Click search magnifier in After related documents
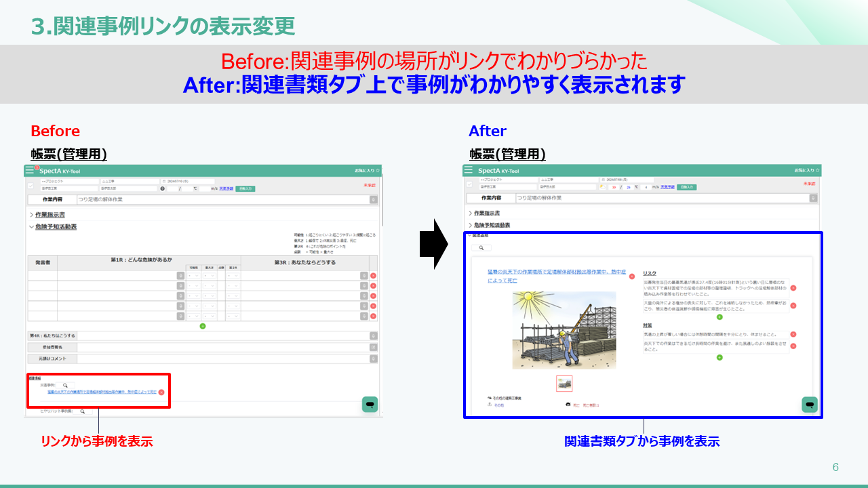The width and height of the screenshot is (868, 488). point(481,248)
